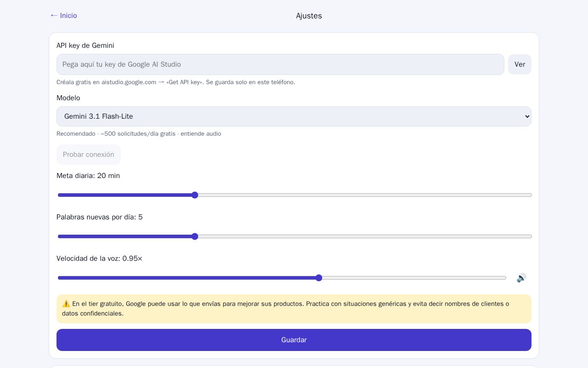The height and width of the screenshot is (368, 588).
Task: Click the Gemini API key input field
Action: point(280,64)
